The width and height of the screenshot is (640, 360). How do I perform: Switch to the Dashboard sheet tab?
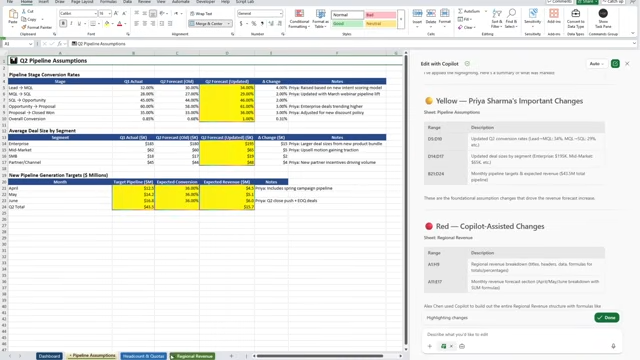pyautogui.click(x=49, y=356)
